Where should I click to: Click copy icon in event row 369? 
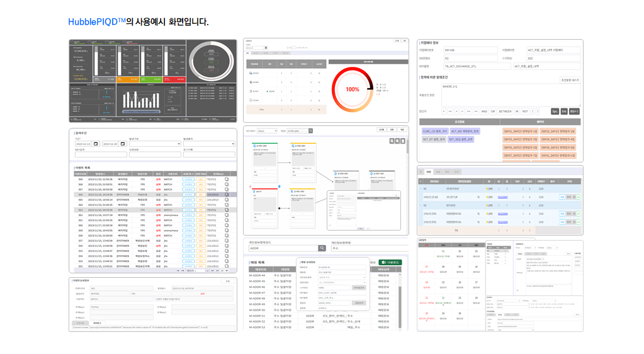(227, 180)
